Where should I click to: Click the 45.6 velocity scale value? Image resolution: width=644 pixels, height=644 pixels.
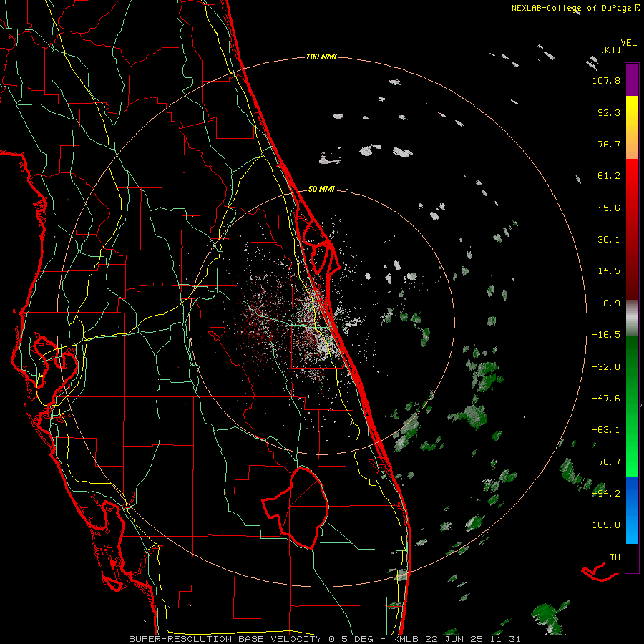pos(609,208)
